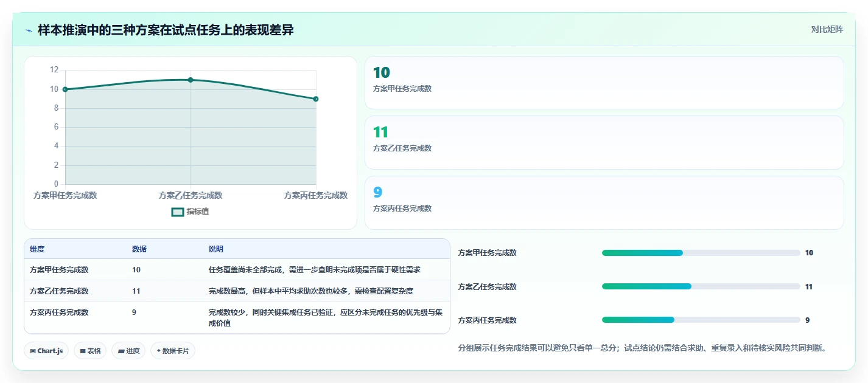Image resolution: width=868 pixels, height=383 pixels.
Task: Click the 进度 tag
Action: tap(128, 351)
